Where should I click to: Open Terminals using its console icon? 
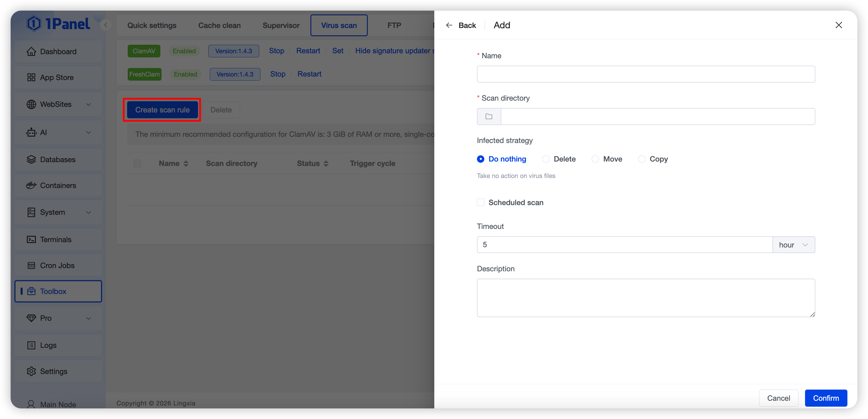(31, 240)
